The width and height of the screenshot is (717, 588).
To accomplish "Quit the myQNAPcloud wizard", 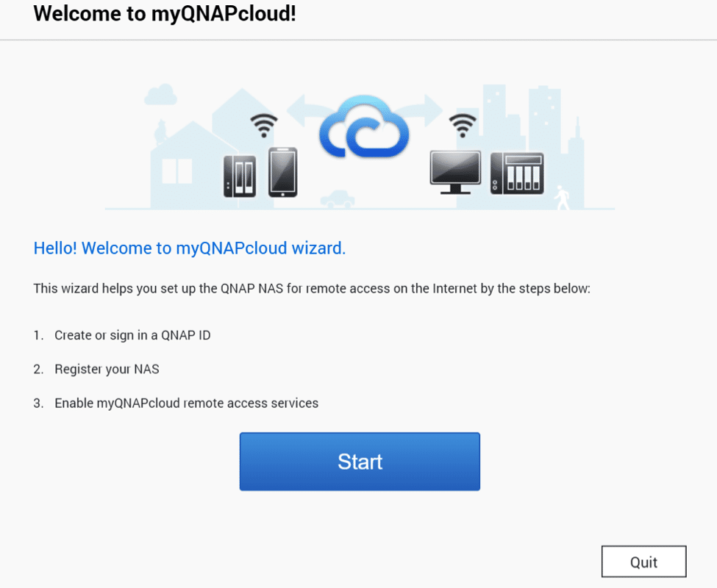I will coord(644,562).
